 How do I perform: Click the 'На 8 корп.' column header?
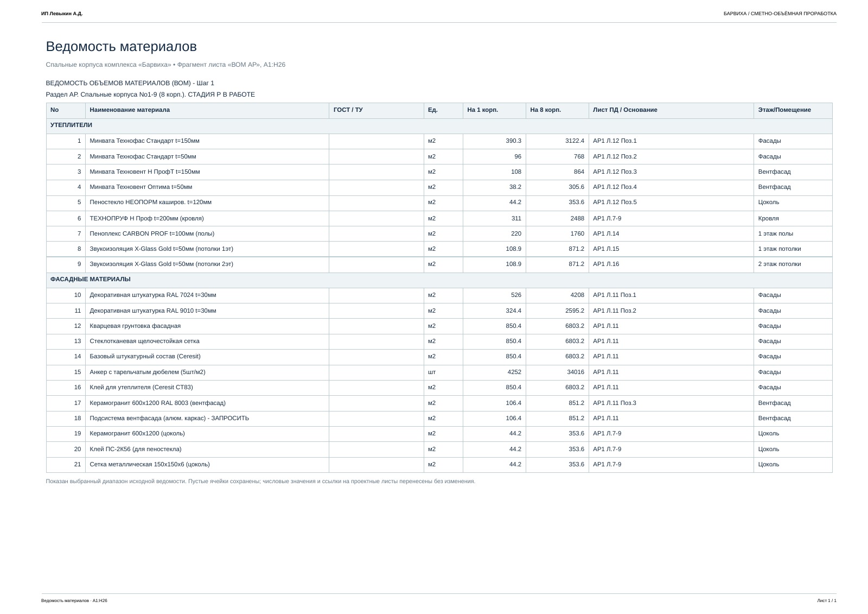[557, 111]
